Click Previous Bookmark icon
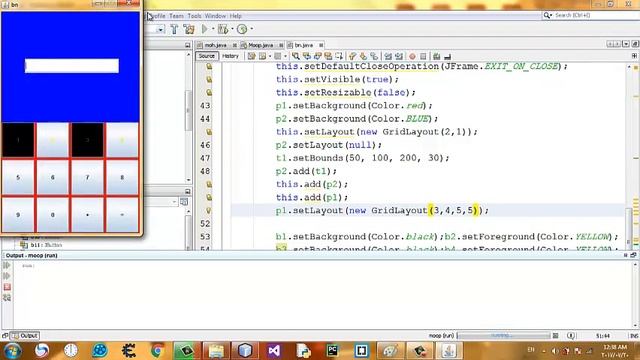 (x=353, y=56)
